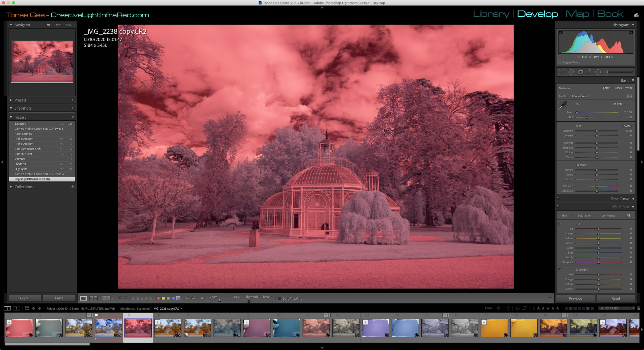Toggle the Tone Curve panel switch
Image resolution: width=644 pixels, height=350 pixels.
click(x=557, y=198)
